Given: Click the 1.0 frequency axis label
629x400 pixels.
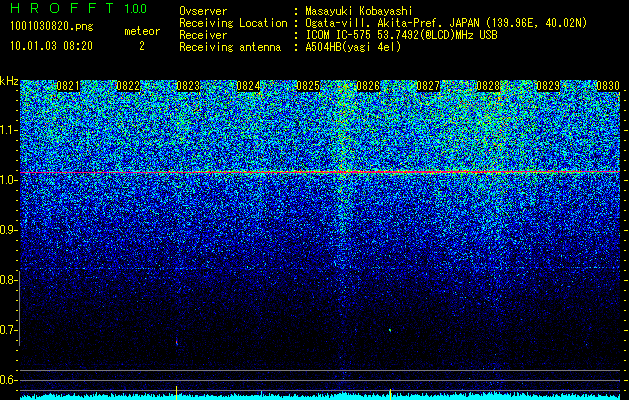Looking at the screenshot, I should [x=8, y=180].
